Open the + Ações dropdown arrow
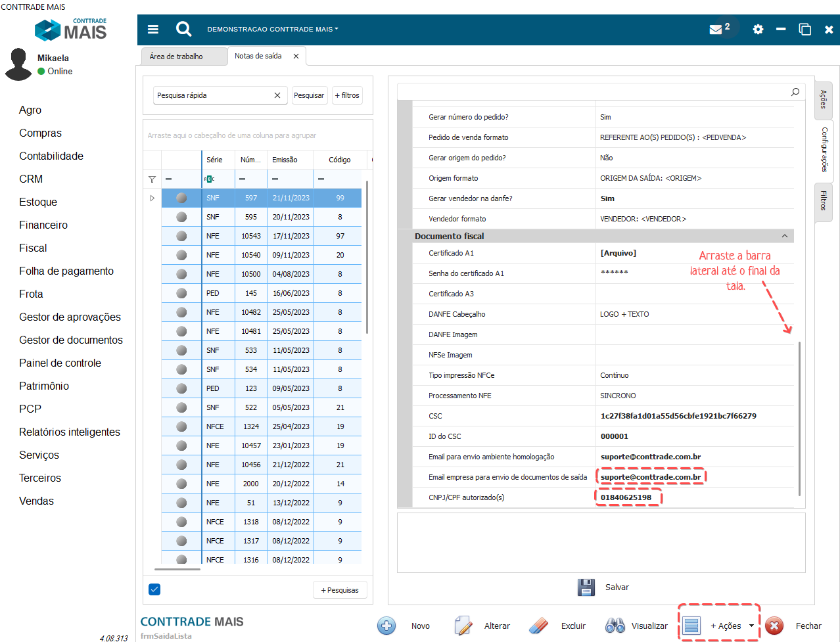The width and height of the screenshot is (840, 642). click(x=751, y=626)
